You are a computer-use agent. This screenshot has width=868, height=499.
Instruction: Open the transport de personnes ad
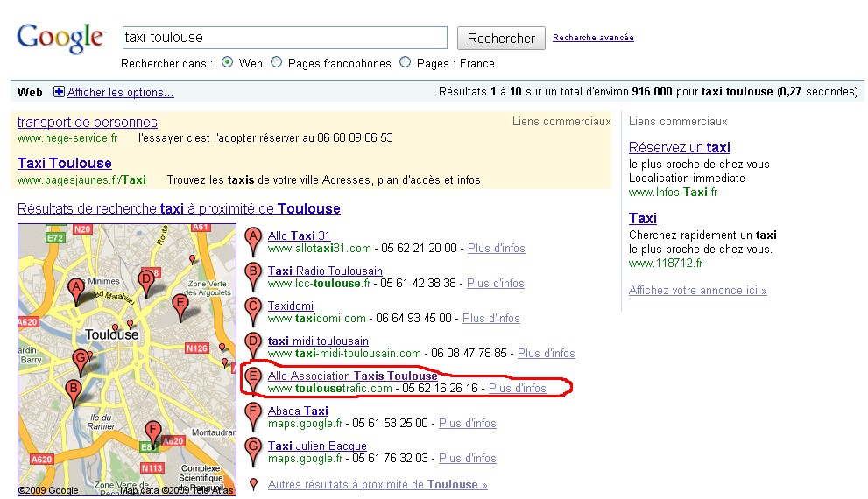pos(87,123)
